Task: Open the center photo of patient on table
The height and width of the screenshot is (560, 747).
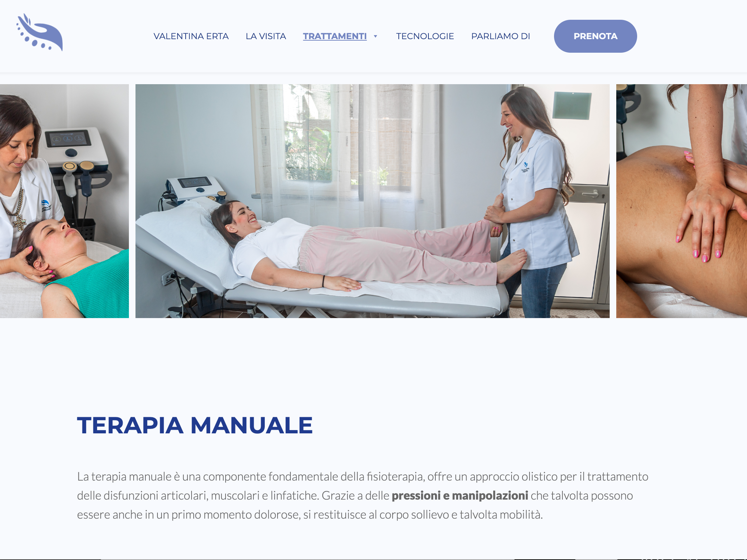Action: (372, 201)
